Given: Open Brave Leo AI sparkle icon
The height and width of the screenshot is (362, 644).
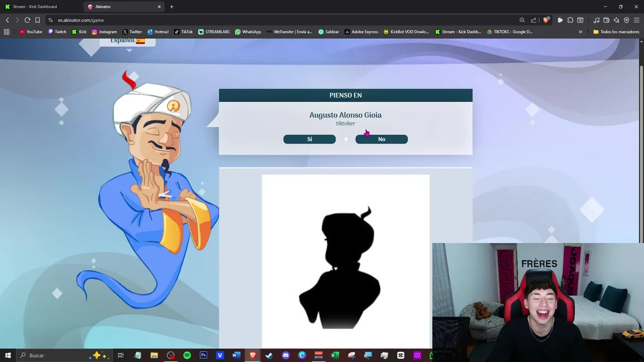Looking at the screenshot, I should (x=616, y=20).
